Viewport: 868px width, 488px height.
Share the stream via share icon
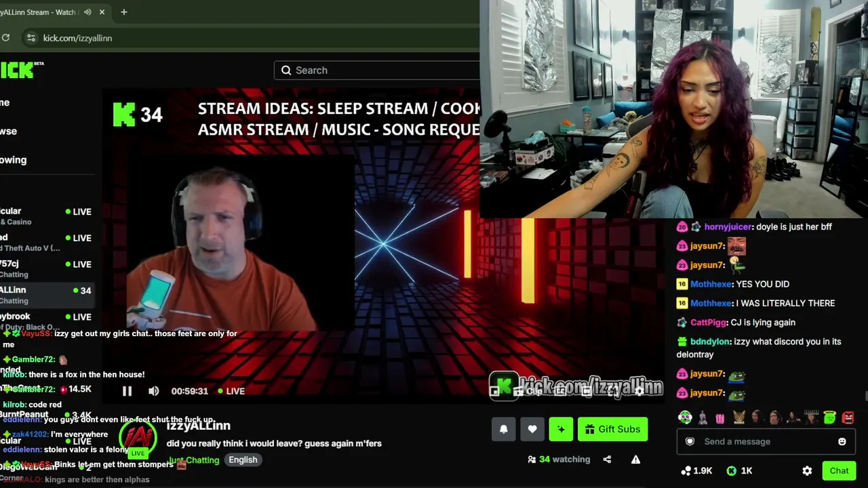(607, 460)
